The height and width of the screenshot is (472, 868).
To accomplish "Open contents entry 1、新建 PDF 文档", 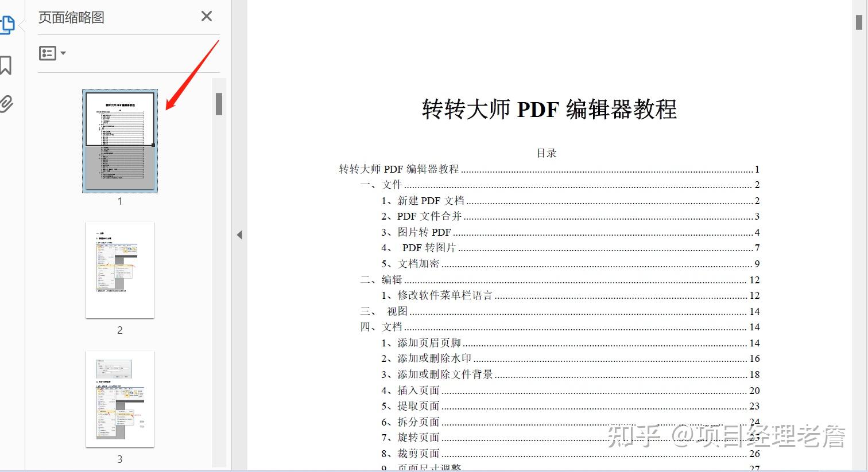I will (x=570, y=201).
